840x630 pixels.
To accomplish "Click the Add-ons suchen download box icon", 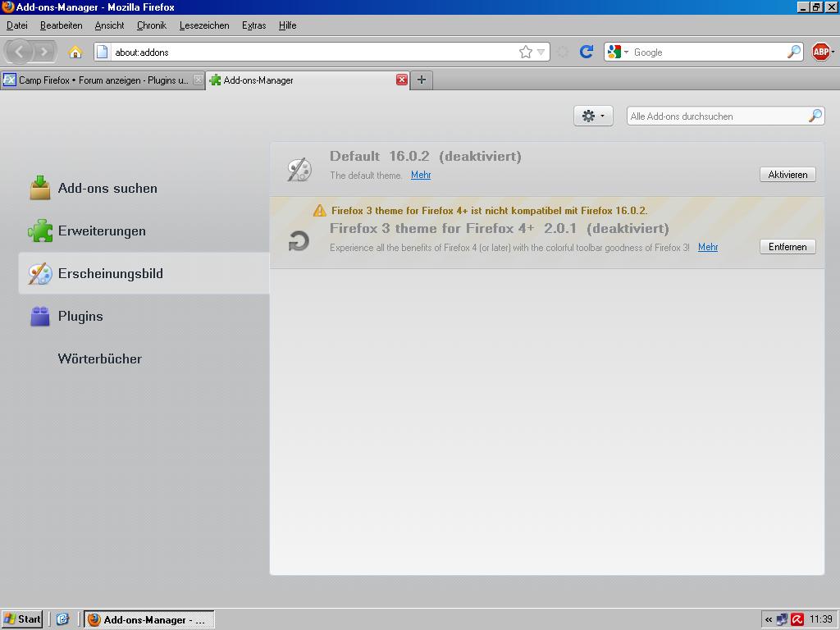I will 40,188.
